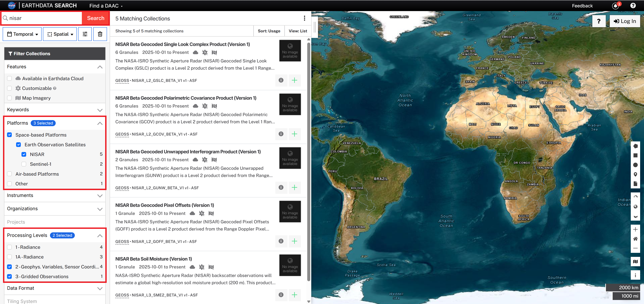Select the rectangle spatial search tool
The image size is (644, 304).
coord(636,156)
